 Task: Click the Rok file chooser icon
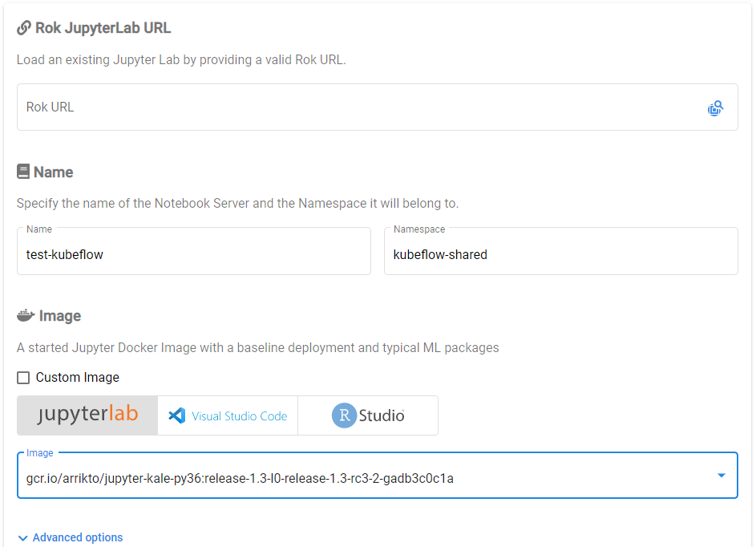[x=715, y=108]
